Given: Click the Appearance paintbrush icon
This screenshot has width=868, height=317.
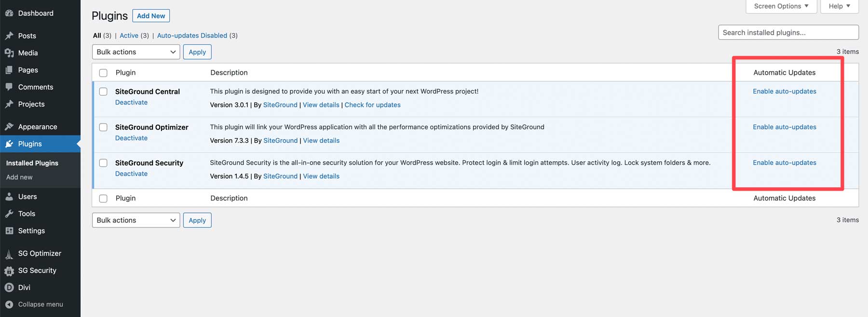Looking at the screenshot, I should (9, 127).
